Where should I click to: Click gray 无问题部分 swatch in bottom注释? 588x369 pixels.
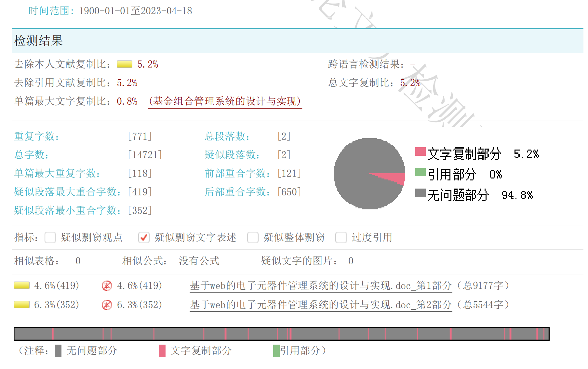(x=59, y=351)
